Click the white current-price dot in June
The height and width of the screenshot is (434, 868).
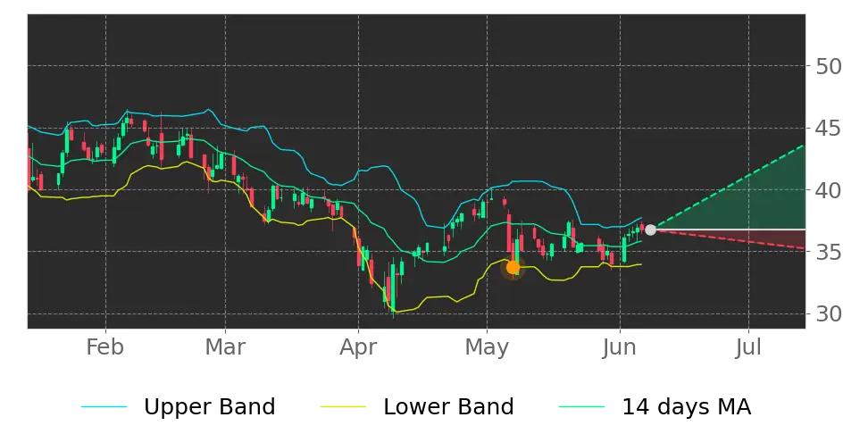coord(650,230)
